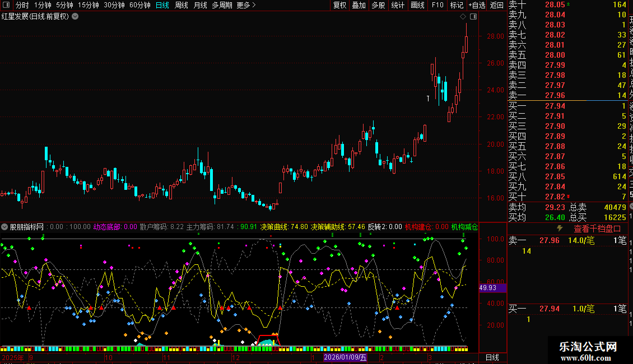Click the 叠加 overlay button

(359, 5)
